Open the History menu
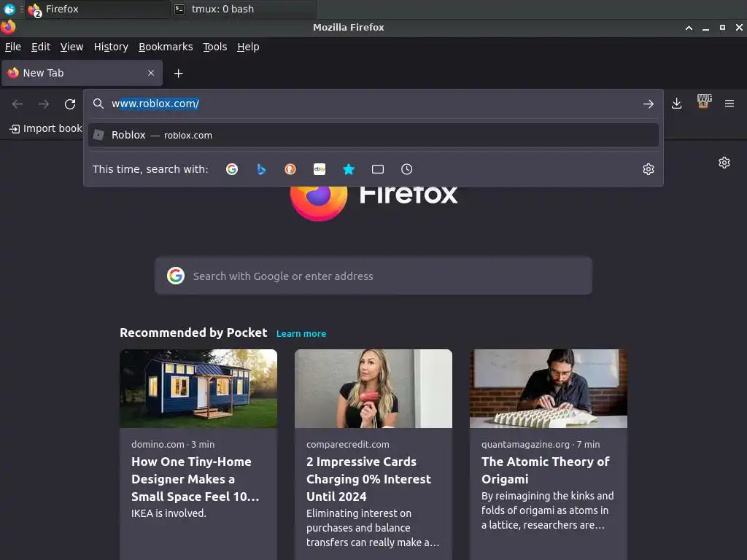The width and height of the screenshot is (747, 560). (x=111, y=47)
